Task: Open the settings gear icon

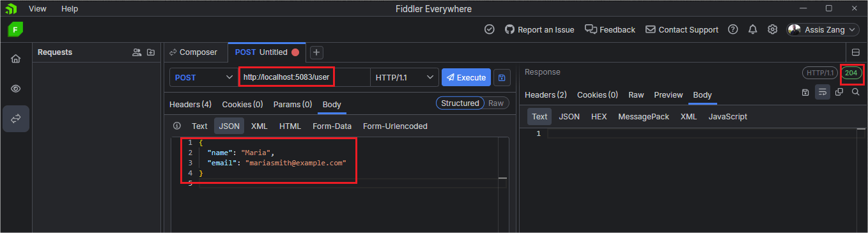Action: click(773, 29)
